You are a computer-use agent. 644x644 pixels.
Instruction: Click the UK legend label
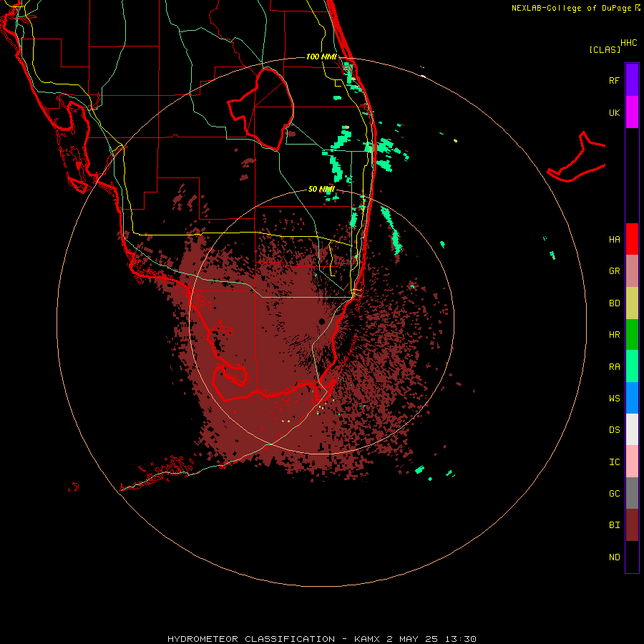coord(614,113)
